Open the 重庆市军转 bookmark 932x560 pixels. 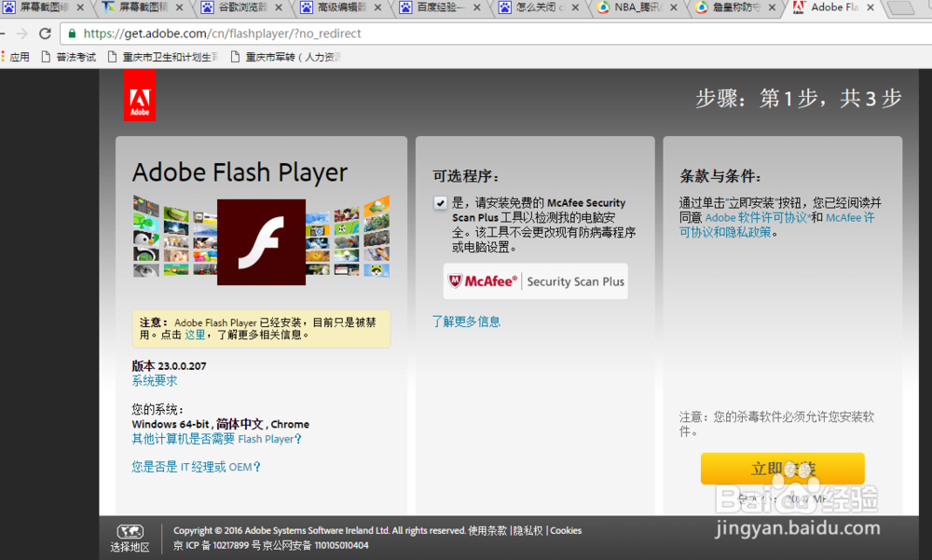(x=286, y=57)
